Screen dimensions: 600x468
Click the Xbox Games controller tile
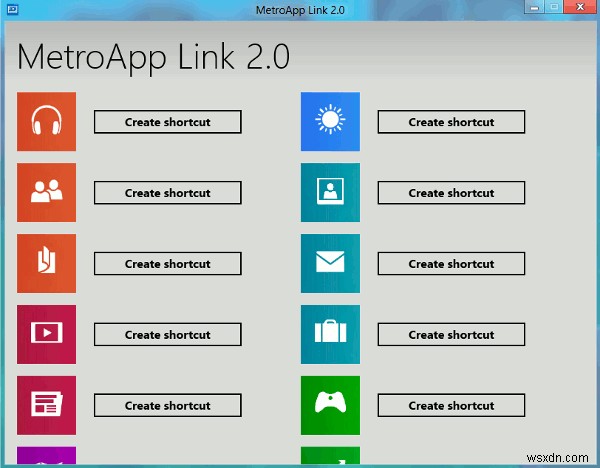330,405
